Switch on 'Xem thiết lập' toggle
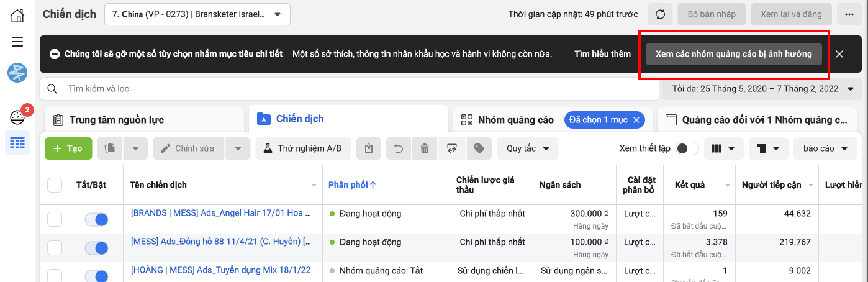This screenshot has height=282, width=868. (687, 148)
